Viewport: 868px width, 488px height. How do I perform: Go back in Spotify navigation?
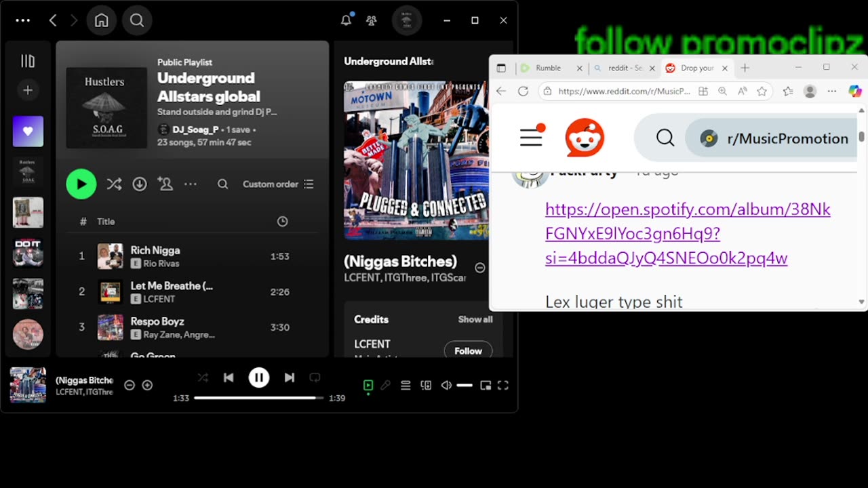(53, 20)
